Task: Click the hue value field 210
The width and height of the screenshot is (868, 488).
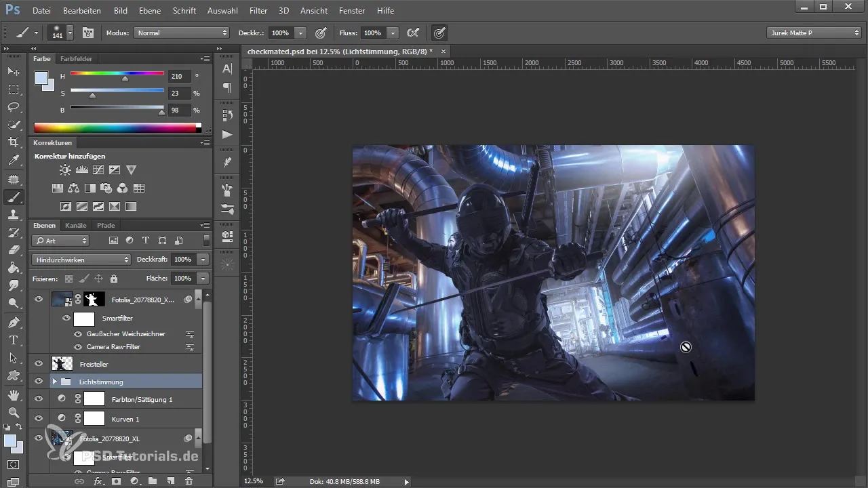Action: tap(179, 77)
